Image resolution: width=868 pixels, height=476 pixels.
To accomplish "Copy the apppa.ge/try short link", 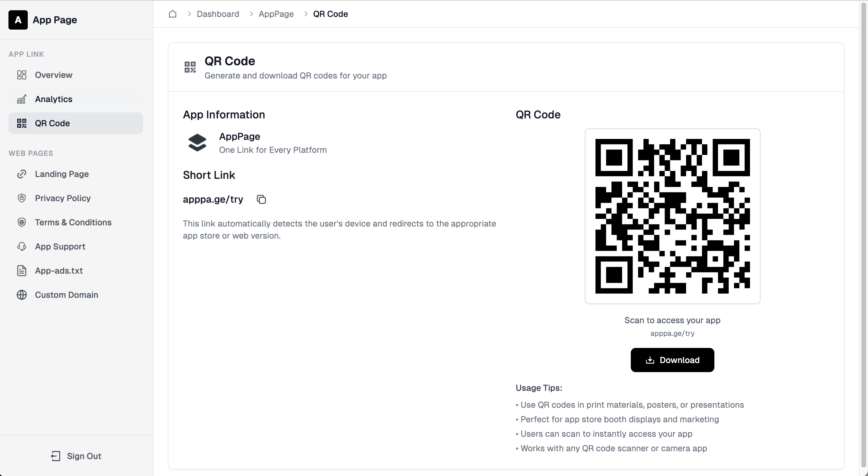I will [x=261, y=199].
